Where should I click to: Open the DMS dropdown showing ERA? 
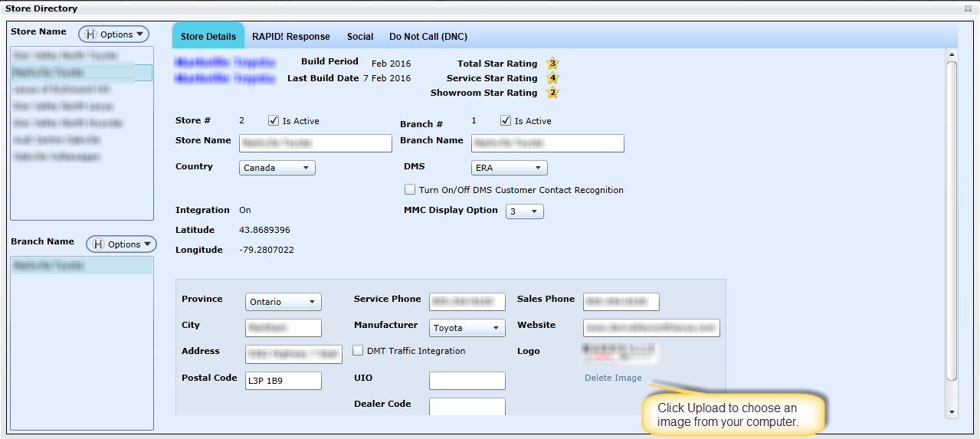[509, 168]
